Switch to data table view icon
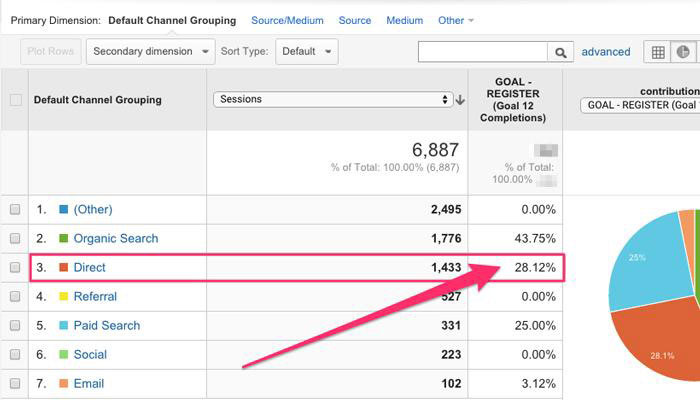Screen dimensions: 700x400 pyautogui.click(x=658, y=52)
